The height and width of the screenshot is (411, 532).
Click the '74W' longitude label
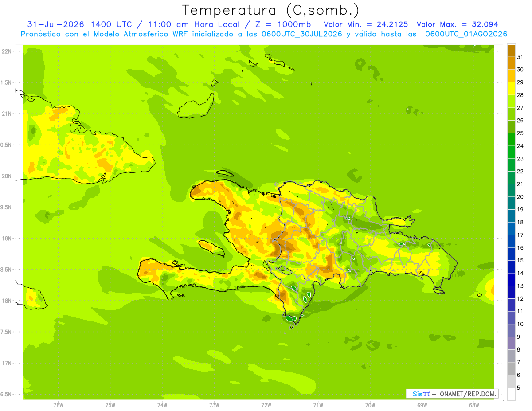coord(162,405)
